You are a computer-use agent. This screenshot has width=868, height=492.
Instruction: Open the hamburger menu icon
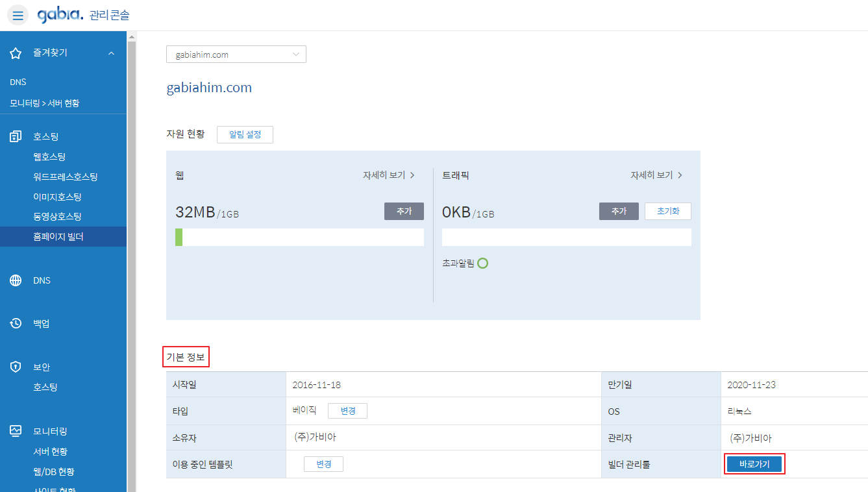tap(18, 16)
